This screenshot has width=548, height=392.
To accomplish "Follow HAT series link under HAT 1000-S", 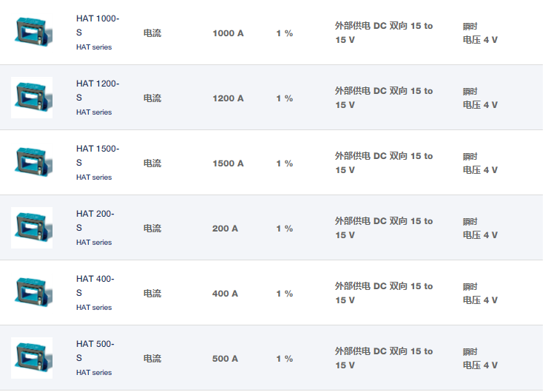I will [x=94, y=47].
